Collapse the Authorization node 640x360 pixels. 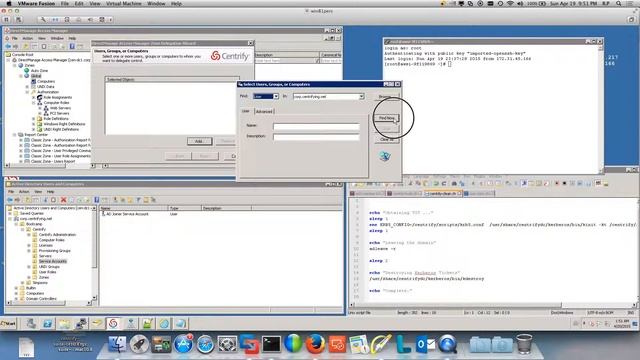(27, 92)
